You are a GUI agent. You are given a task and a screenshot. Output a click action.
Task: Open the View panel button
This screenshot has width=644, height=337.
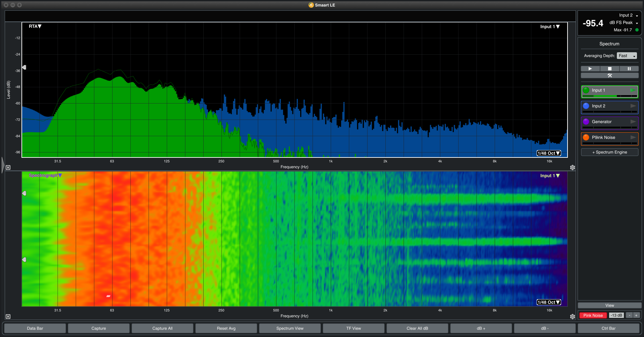click(x=610, y=305)
